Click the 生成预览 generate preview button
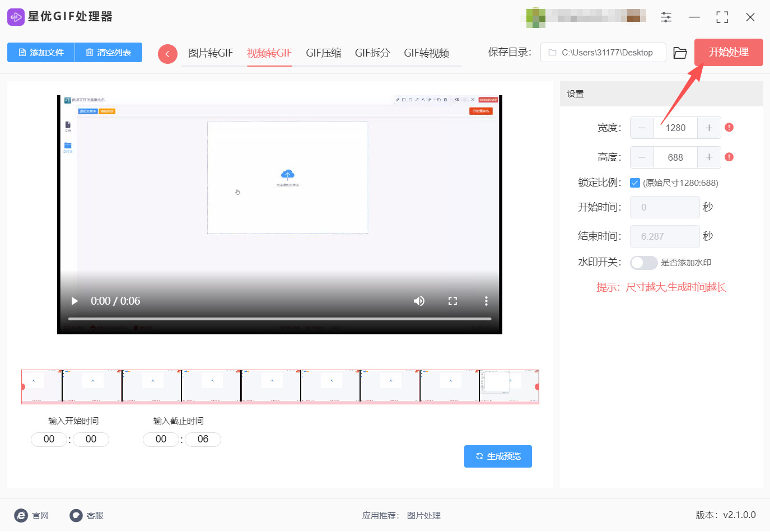Screen dimensions: 770x532 tap(498, 456)
